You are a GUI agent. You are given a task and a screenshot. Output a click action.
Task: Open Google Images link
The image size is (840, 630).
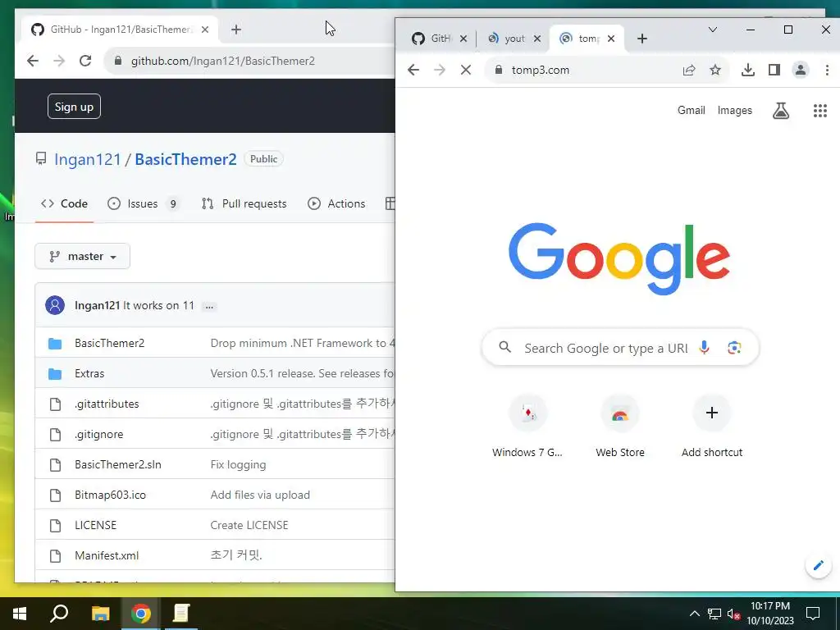pyautogui.click(x=734, y=111)
